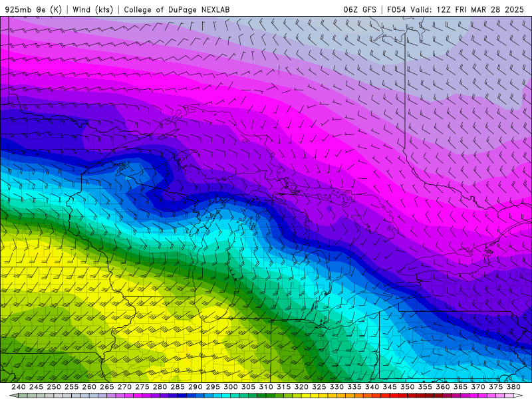Screen dimensions: 532x399
Task: Select the 350 value on the legend
Action: click(408, 387)
